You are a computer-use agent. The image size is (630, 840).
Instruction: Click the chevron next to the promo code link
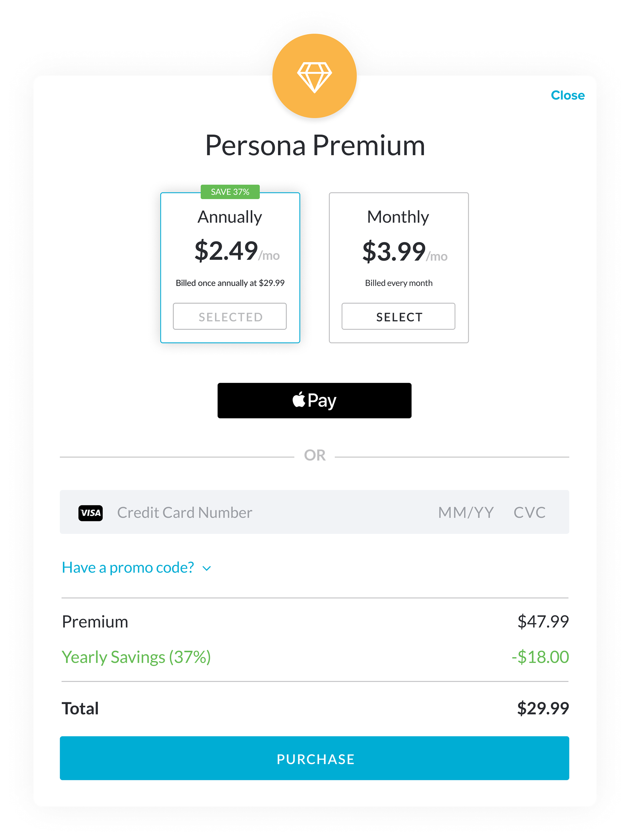click(x=207, y=569)
